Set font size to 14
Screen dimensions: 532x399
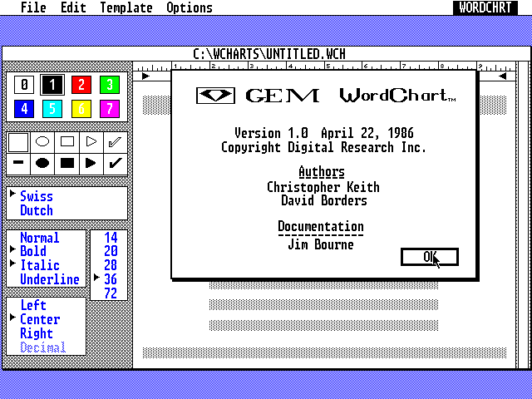111,238
